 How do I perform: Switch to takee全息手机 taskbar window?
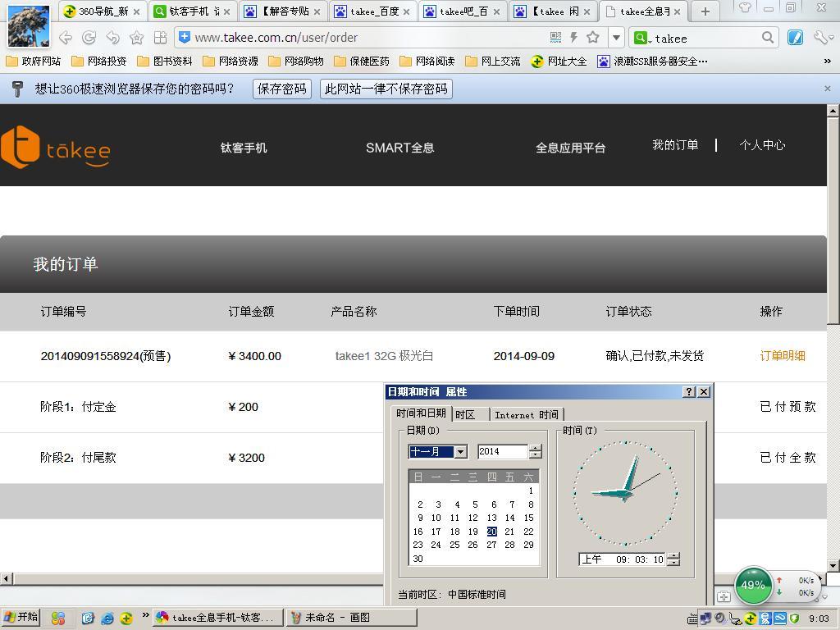click(217, 618)
